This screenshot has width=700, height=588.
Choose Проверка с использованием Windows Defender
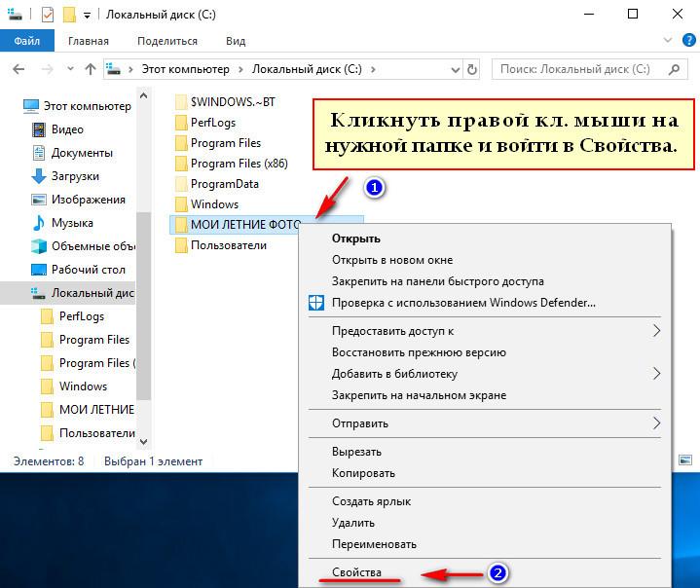coord(485,303)
